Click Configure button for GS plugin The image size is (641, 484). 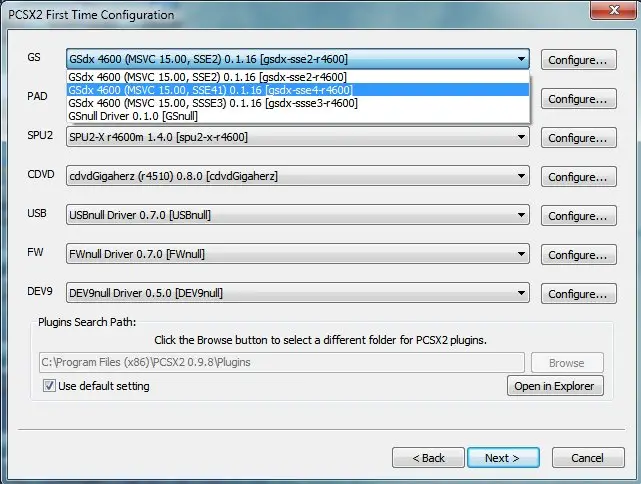tap(577, 61)
